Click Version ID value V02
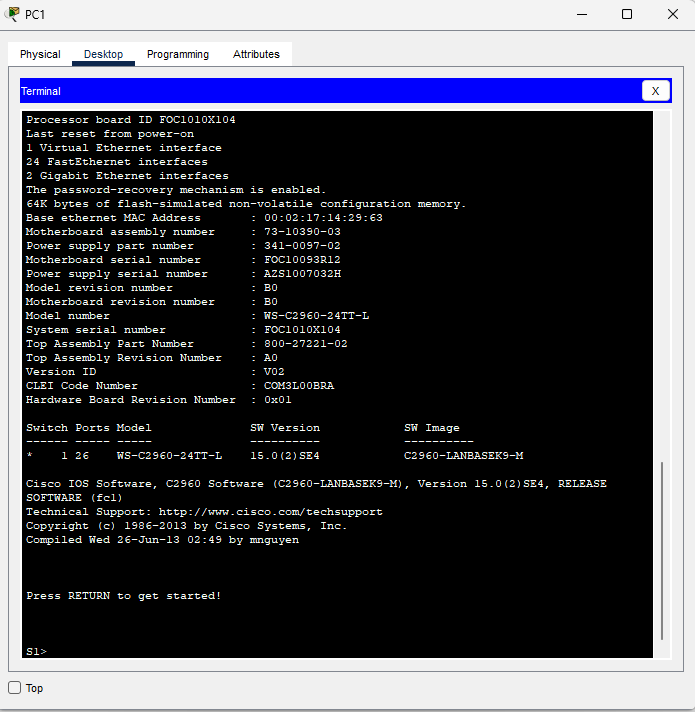The width and height of the screenshot is (695, 712). (274, 371)
